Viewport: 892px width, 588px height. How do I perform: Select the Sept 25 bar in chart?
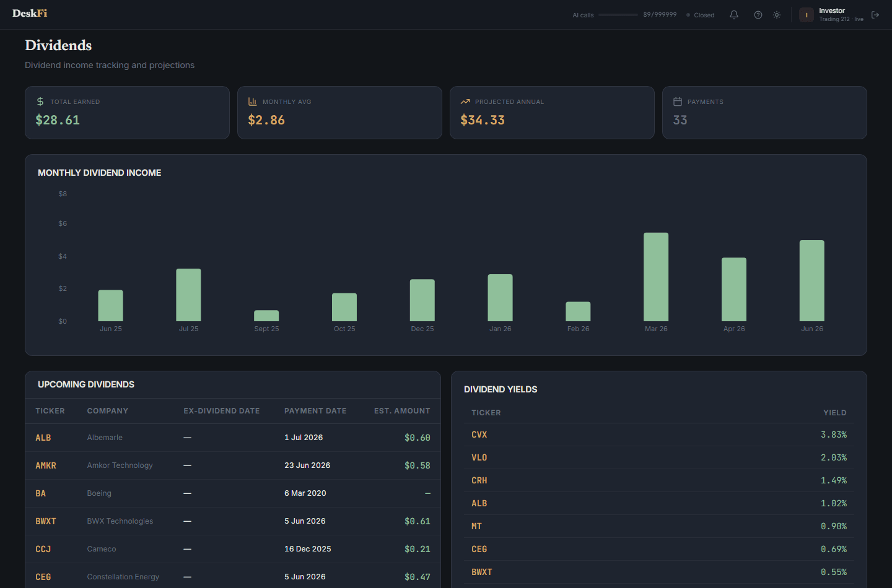[x=266, y=316]
